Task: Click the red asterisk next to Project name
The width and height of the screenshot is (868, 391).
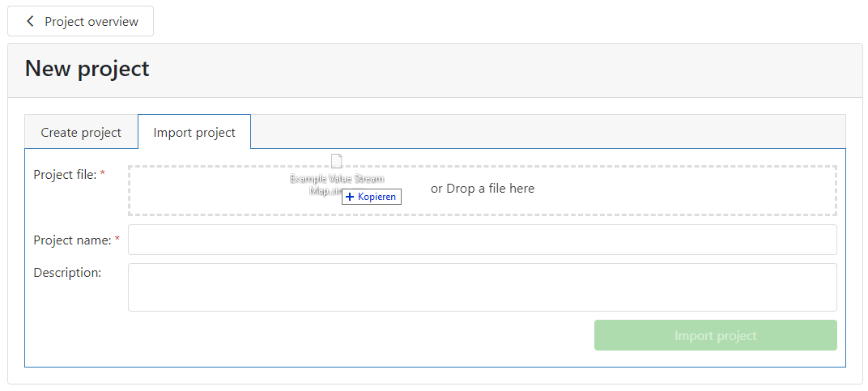Action: coord(117,240)
